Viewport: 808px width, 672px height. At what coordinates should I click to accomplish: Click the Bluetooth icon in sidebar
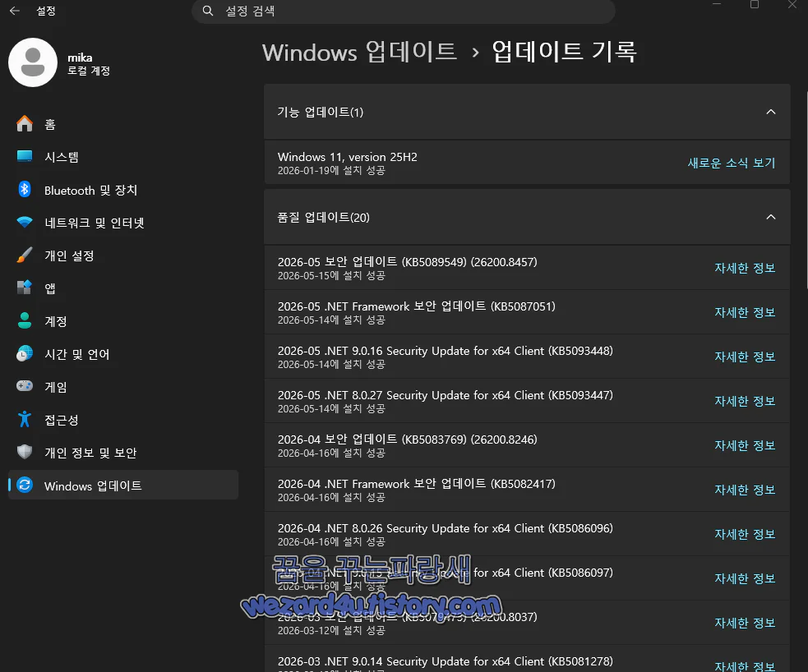[x=24, y=190]
